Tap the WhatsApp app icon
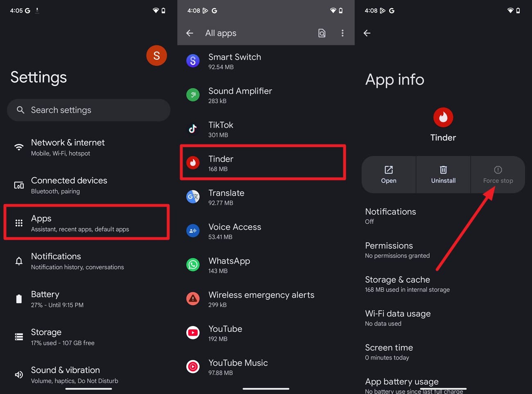Image resolution: width=532 pixels, height=394 pixels. [193, 265]
